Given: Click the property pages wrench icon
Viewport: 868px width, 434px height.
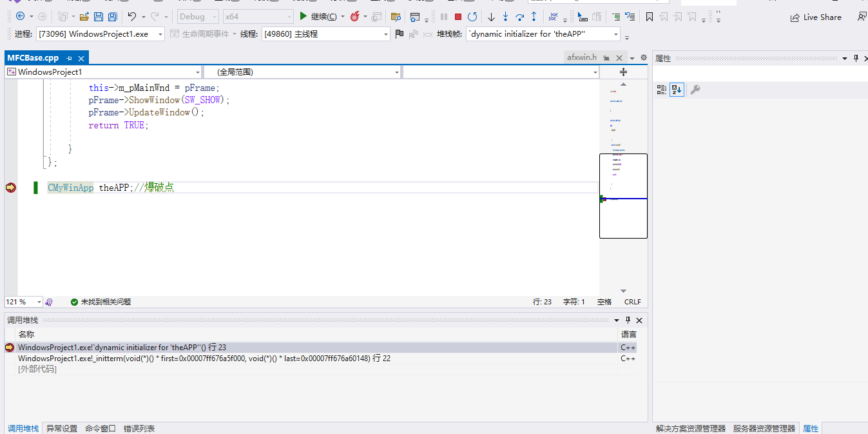Looking at the screenshot, I should click(695, 90).
